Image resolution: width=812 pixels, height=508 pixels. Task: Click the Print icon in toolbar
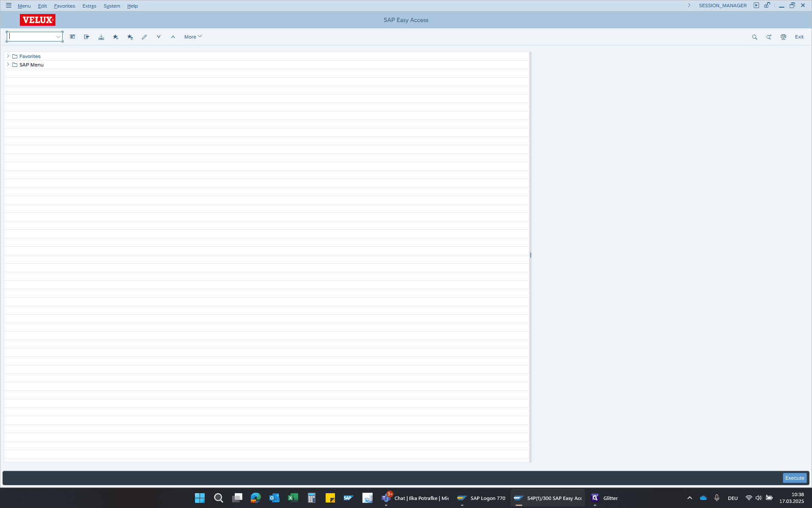pos(783,37)
